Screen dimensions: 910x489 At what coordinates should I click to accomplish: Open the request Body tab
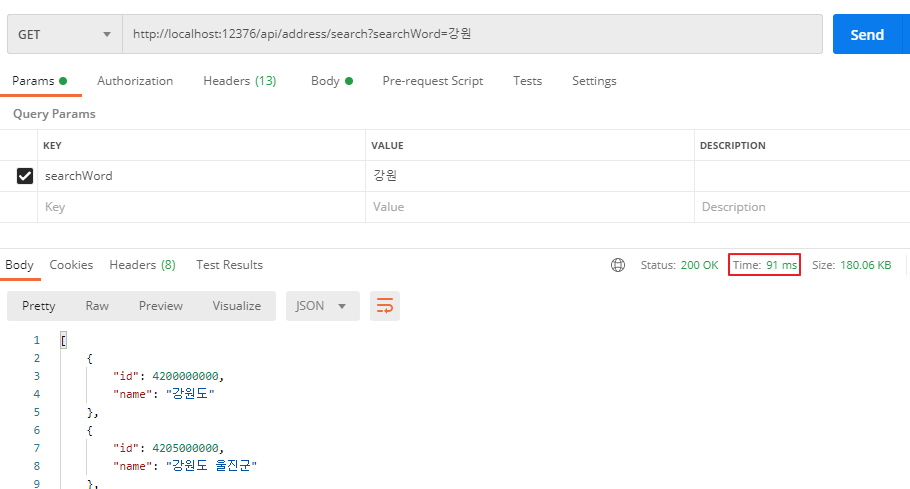coord(332,81)
